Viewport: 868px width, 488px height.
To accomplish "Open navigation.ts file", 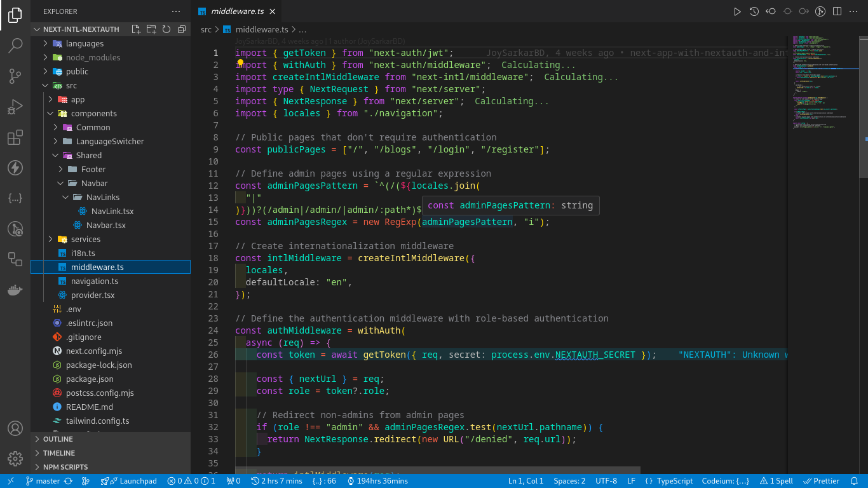I will click(x=111, y=281).
